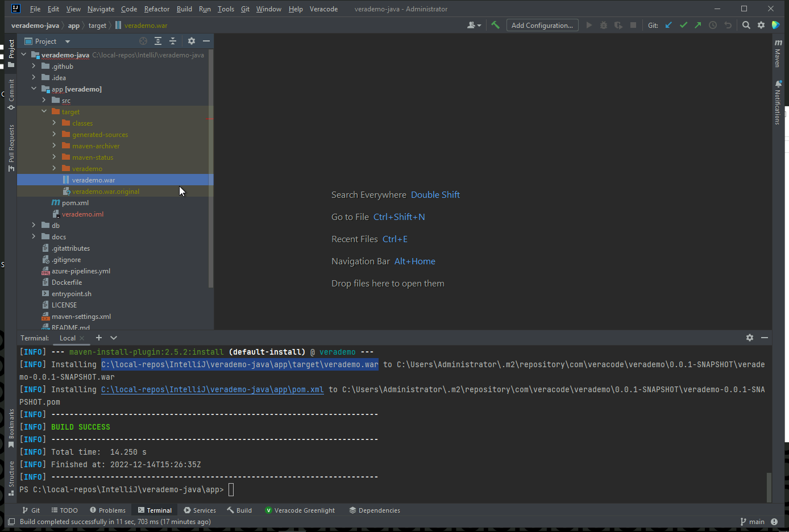Click target in the navigation breadcrumb
Image resolution: width=789 pixels, height=532 pixels.
(x=97, y=26)
